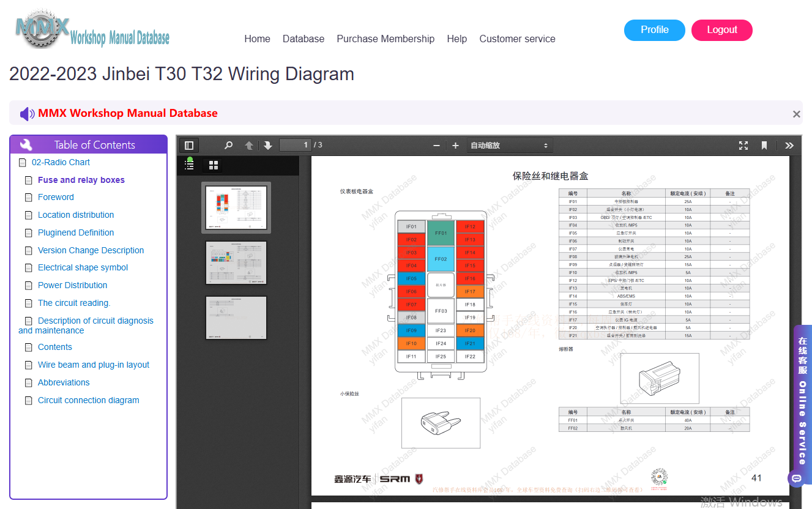Select the second page thumbnail
This screenshot has height=509, width=812.
[x=236, y=262]
